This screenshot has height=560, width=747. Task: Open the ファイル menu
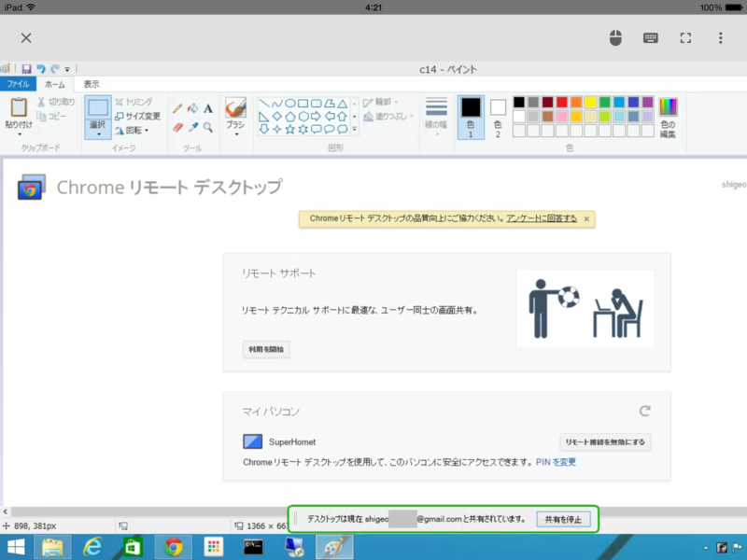(x=21, y=84)
